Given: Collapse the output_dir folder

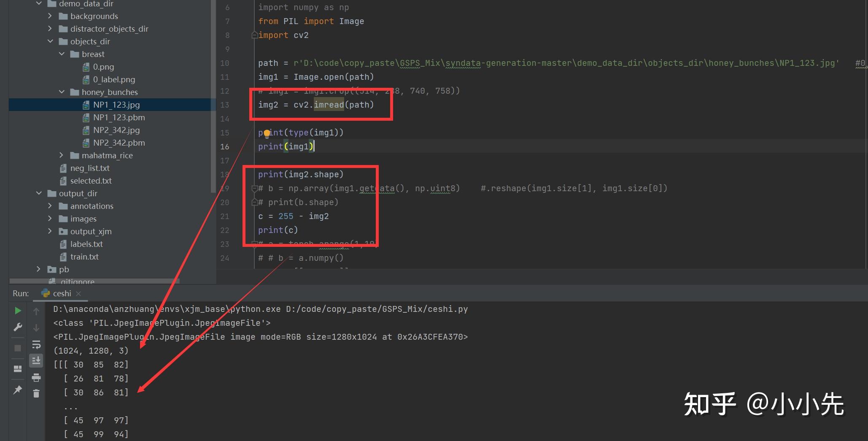Looking at the screenshot, I should [39, 193].
